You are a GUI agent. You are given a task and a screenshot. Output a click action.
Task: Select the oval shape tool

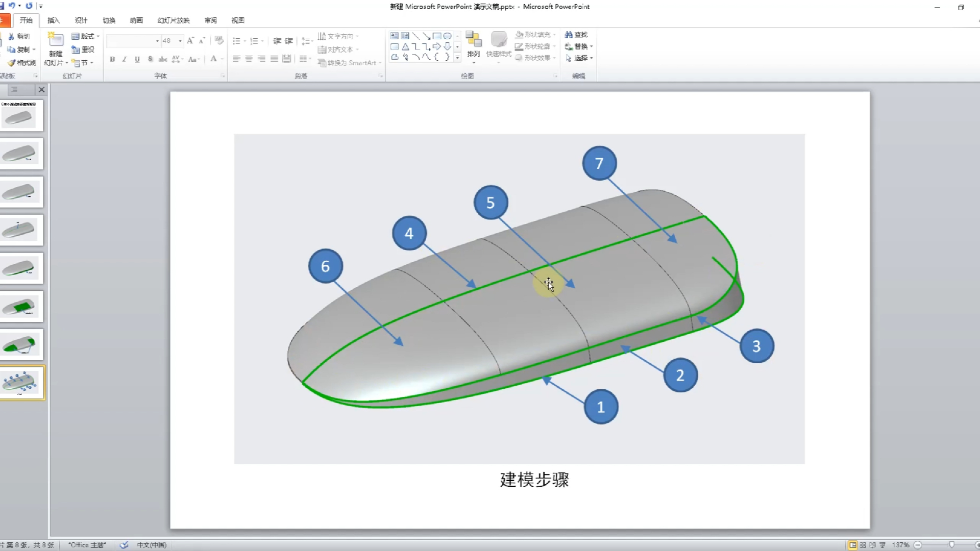(447, 36)
